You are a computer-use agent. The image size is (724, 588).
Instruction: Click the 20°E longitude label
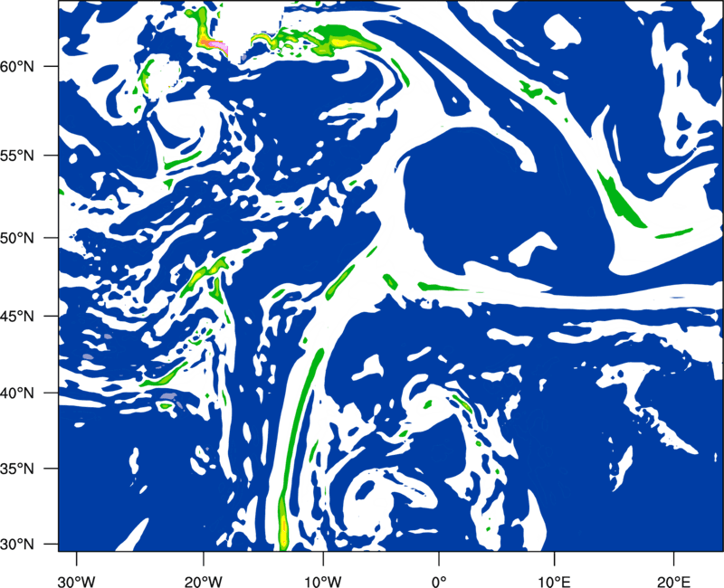673,581
